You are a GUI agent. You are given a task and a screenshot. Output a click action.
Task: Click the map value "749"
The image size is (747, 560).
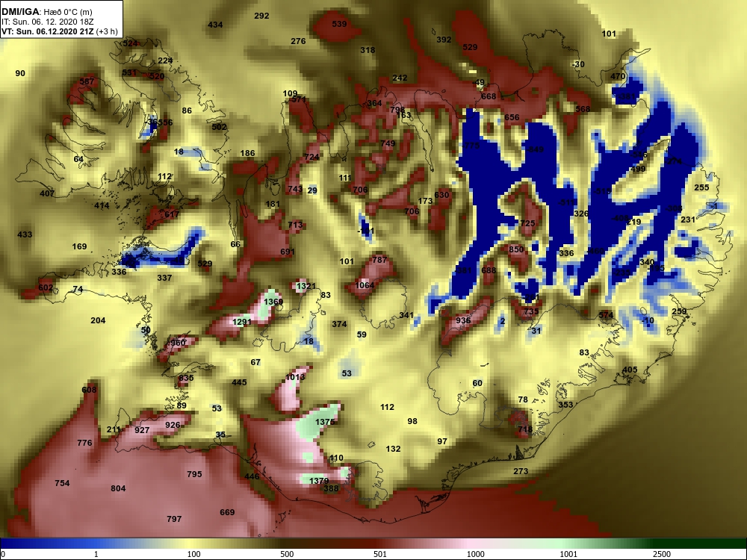(x=388, y=143)
